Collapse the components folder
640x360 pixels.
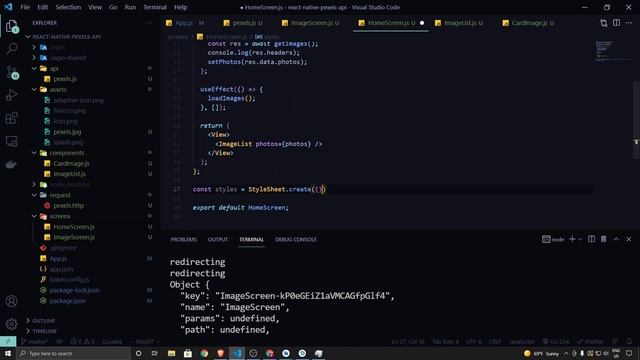(34, 153)
